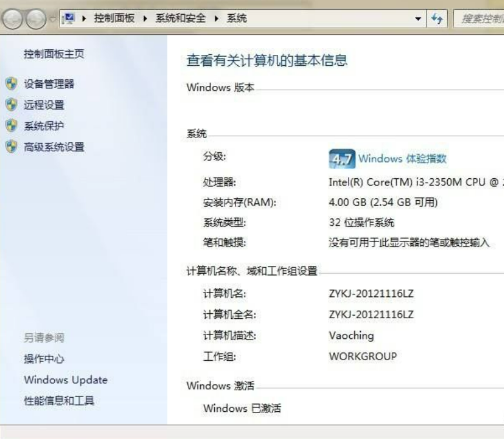Open the address bar history dropdown arrow

(x=419, y=19)
